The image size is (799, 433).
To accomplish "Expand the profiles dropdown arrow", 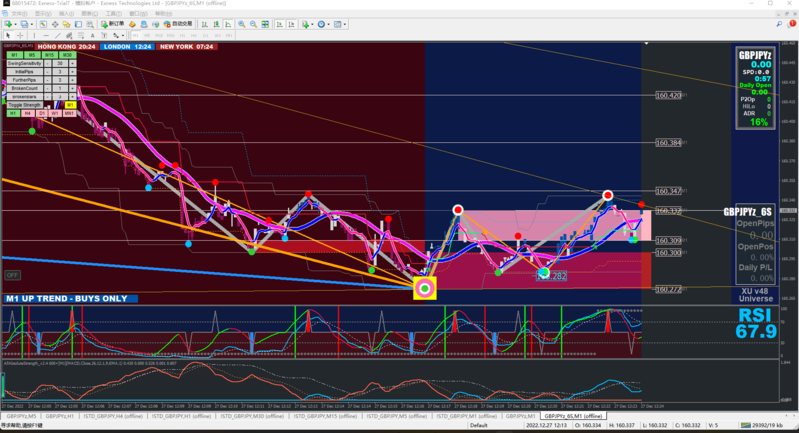I will click(32, 24).
